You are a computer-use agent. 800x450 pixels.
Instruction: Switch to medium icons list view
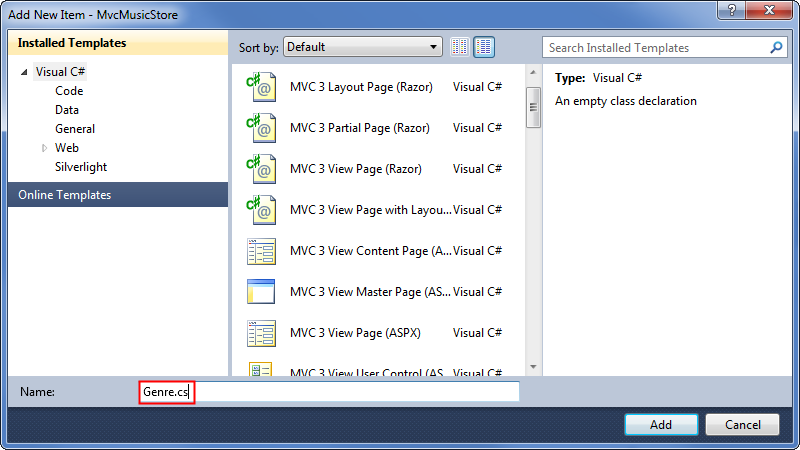pos(484,47)
